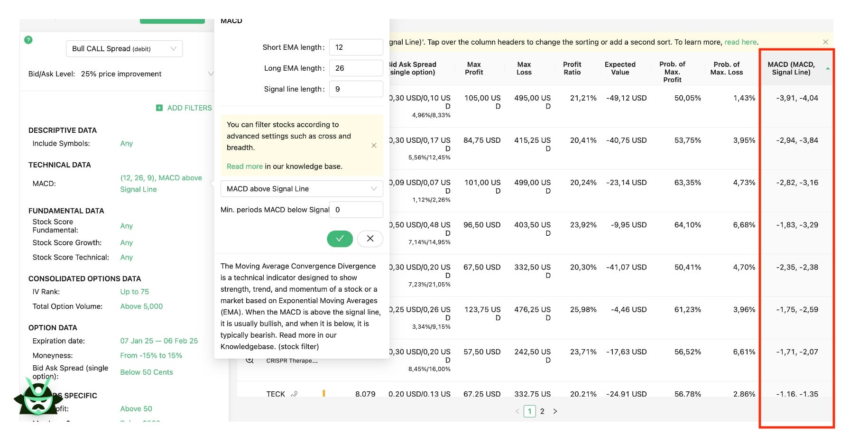Toggle sort arrow on MACD column header
This screenshot has height=444, width=868.
[828, 69]
